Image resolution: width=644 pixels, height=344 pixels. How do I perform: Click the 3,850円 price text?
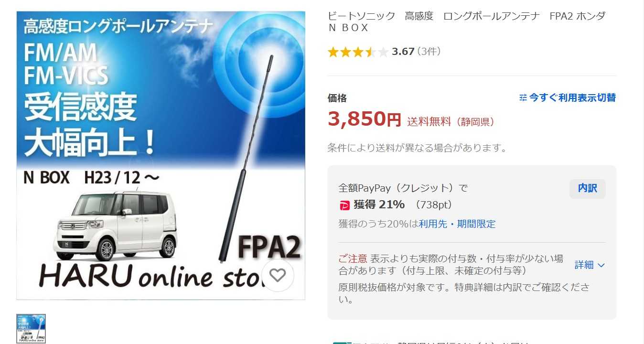365,118
